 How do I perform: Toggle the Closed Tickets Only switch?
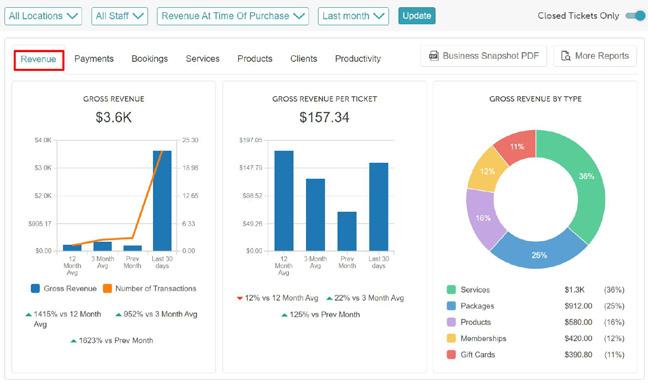click(x=635, y=16)
